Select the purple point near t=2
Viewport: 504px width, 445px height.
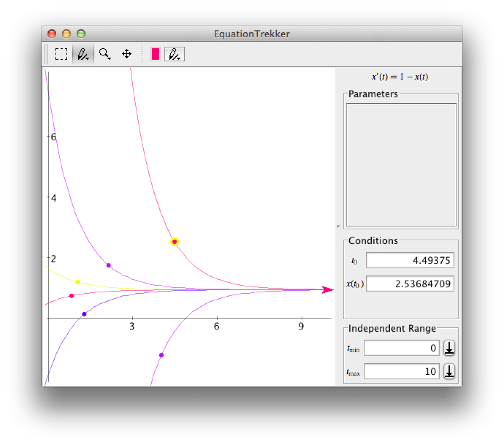pos(108,265)
